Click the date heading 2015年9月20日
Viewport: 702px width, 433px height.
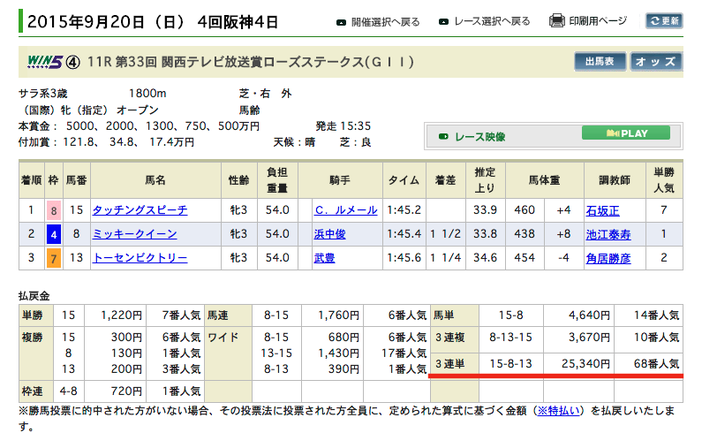point(86,22)
